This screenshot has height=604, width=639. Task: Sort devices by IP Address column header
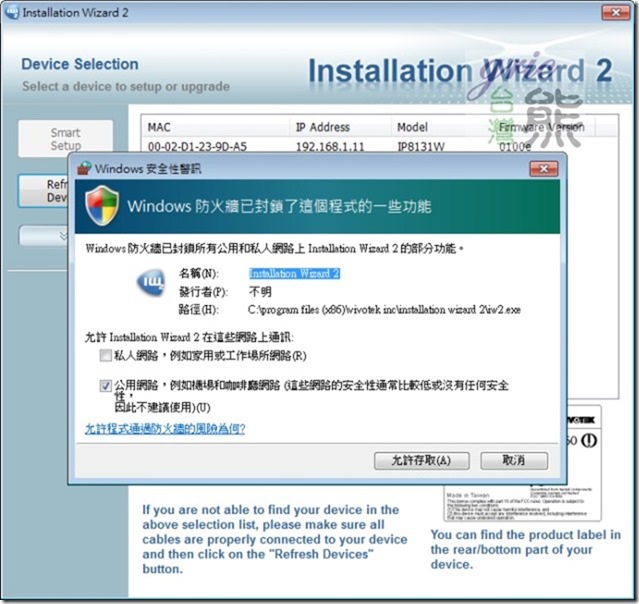pyautogui.click(x=340, y=127)
